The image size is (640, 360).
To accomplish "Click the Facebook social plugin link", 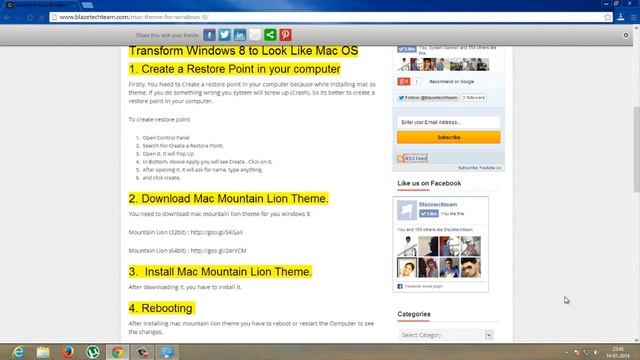I will click(423, 287).
